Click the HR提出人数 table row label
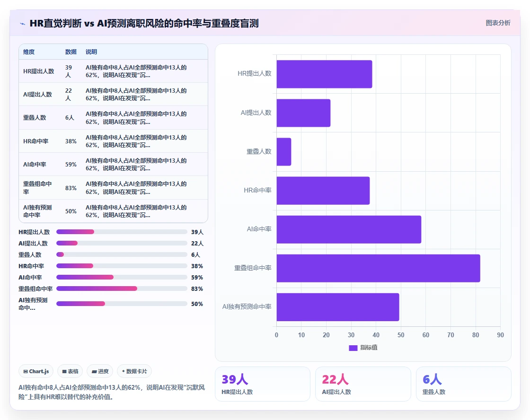530x420 pixels. 38,71
